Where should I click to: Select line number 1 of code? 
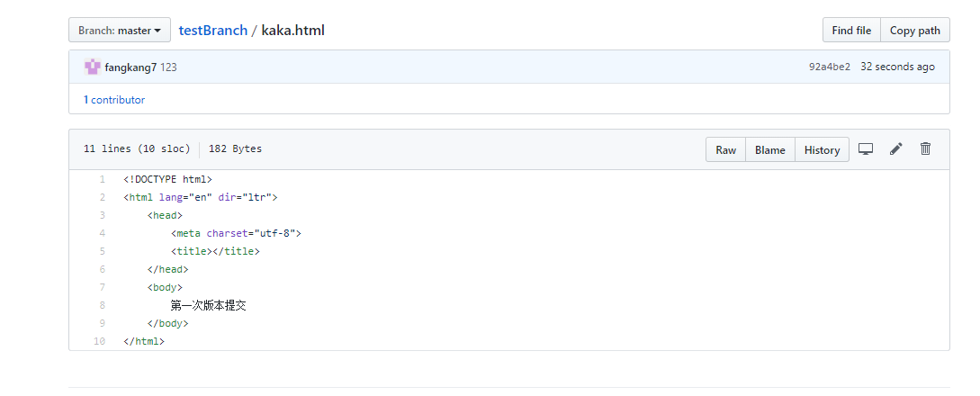click(x=102, y=179)
